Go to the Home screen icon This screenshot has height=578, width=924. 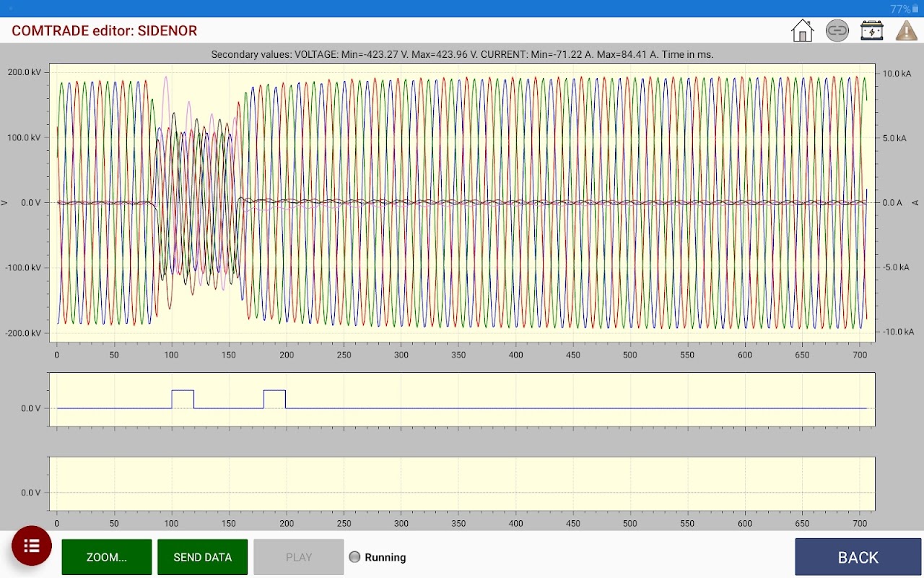tap(802, 31)
